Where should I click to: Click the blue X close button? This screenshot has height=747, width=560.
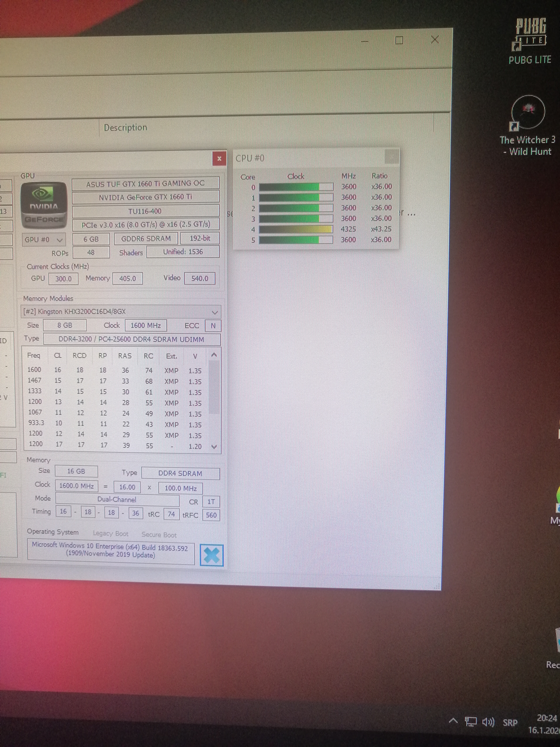(212, 555)
